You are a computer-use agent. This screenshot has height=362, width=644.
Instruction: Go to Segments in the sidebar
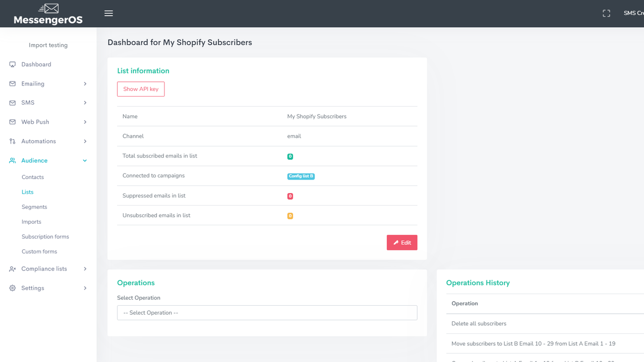[34, 207]
